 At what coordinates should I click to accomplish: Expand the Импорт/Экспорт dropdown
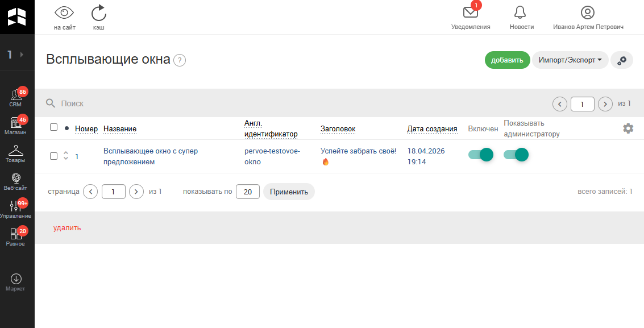point(570,60)
